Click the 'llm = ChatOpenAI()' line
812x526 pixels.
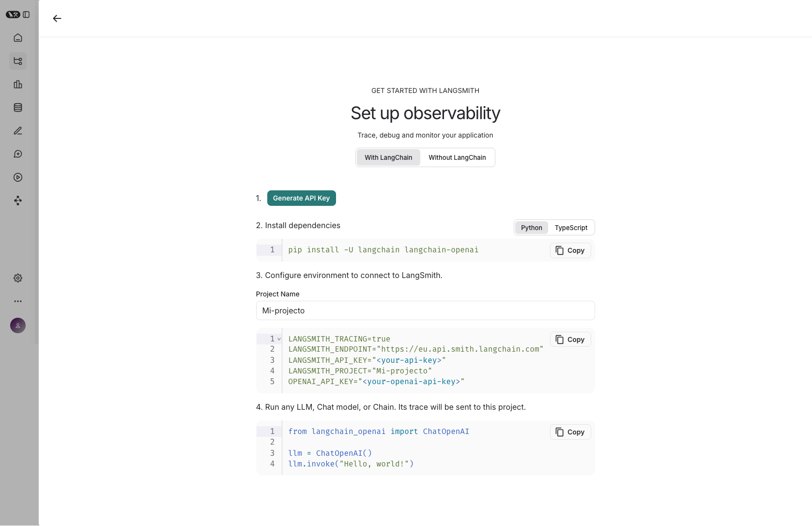(330, 453)
